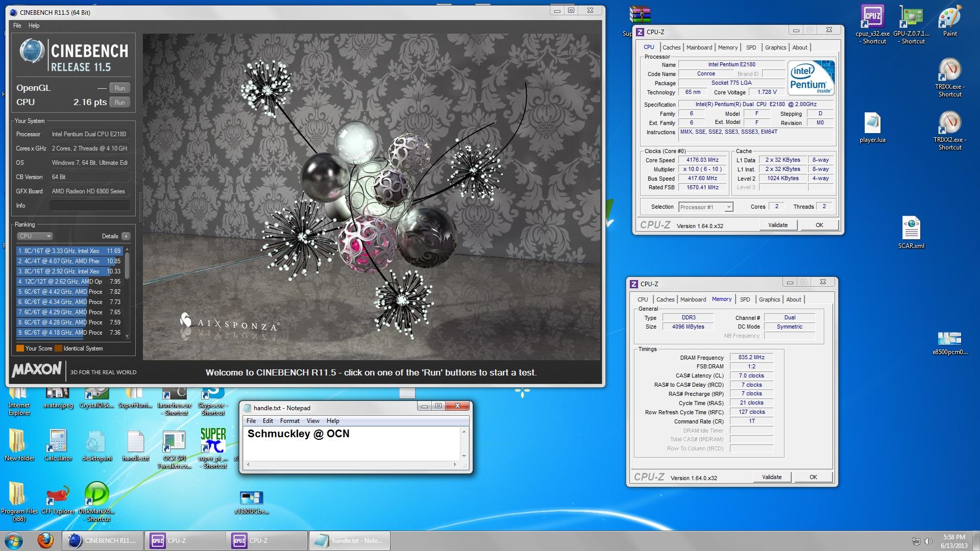This screenshot has width=980, height=551.
Task: Open Notepad Edit menu
Action: (267, 421)
